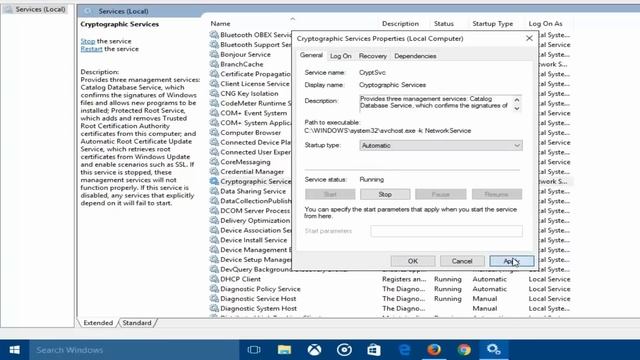640x360 pixels.
Task: Click OK in the properties dialog
Action: [x=413, y=261]
